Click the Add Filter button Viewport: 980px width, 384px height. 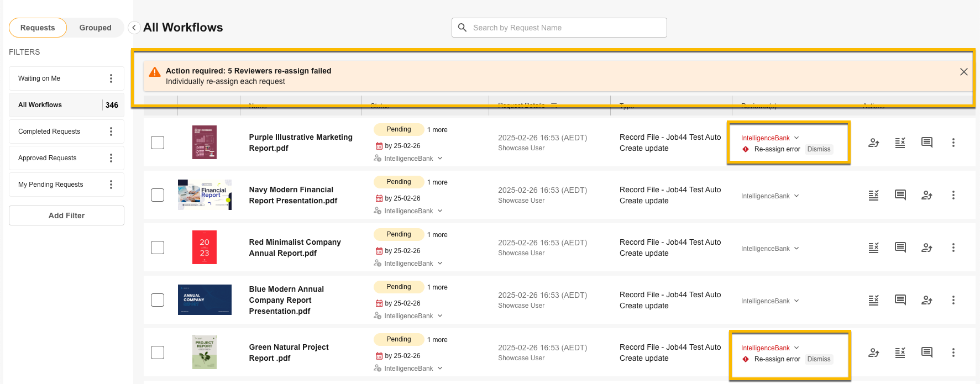click(66, 215)
